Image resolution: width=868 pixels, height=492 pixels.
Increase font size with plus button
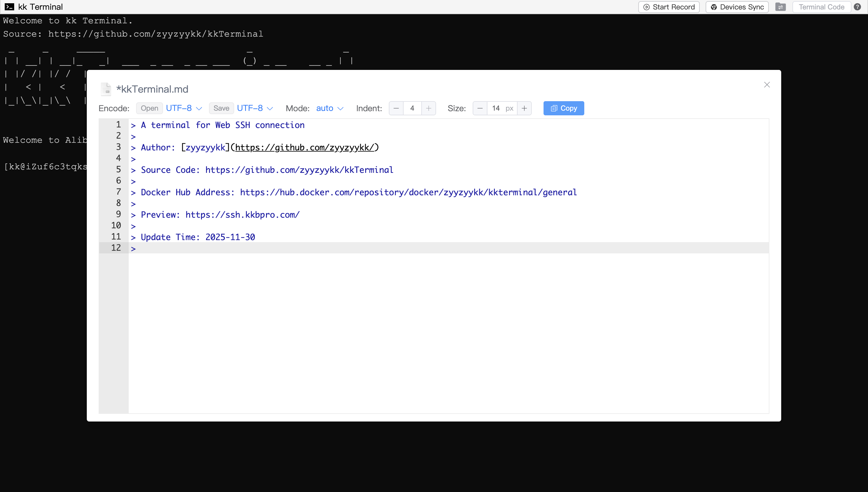(x=524, y=108)
